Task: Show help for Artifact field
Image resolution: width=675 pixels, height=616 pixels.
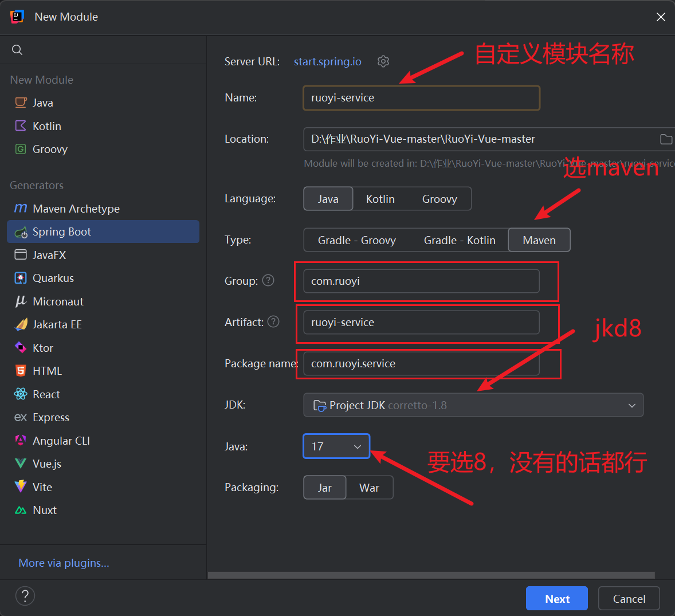Action: [x=273, y=322]
